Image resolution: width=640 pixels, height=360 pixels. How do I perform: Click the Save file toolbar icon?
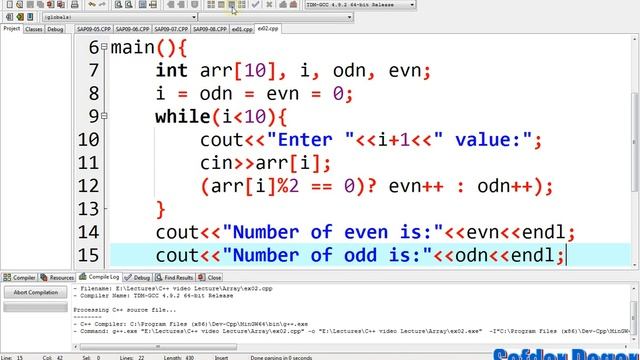30,4
